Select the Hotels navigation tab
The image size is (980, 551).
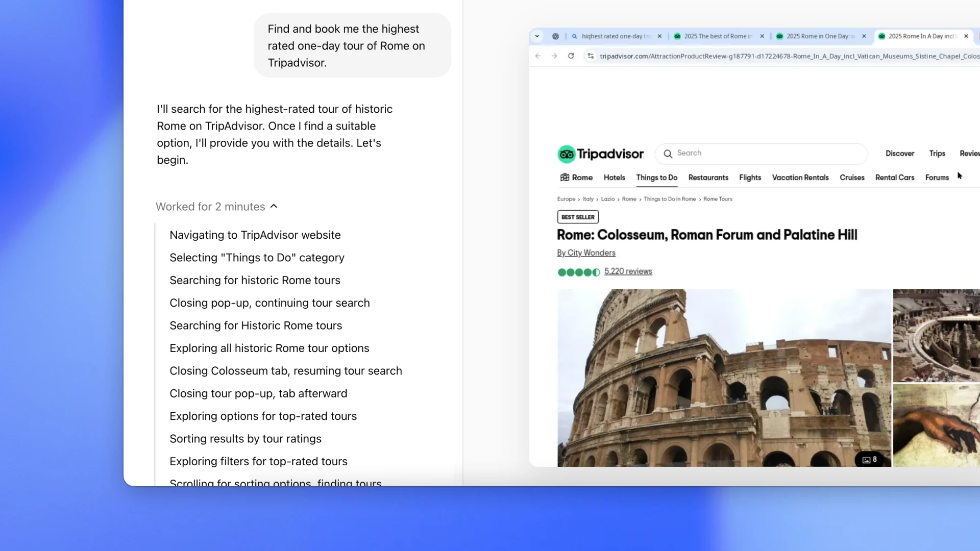coord(613,177)
